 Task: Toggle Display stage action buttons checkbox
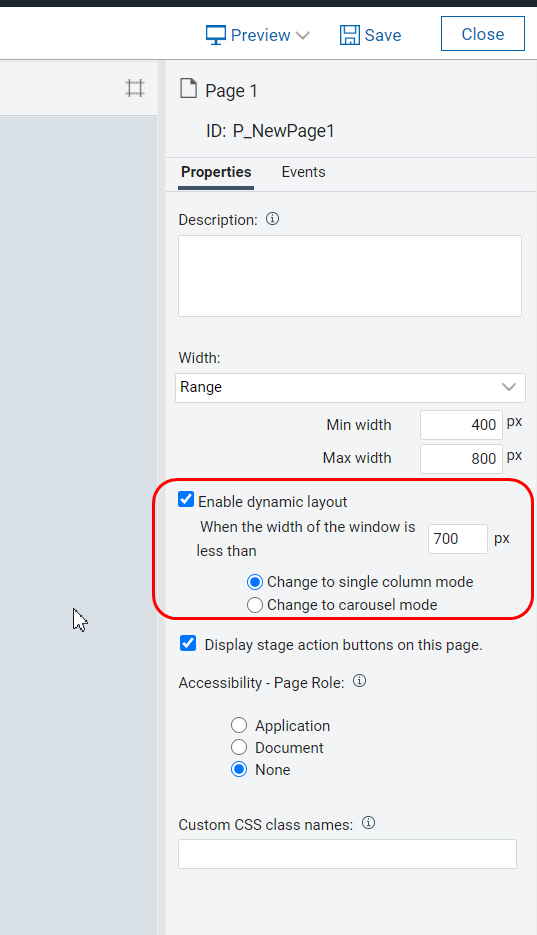click(188, 643)
